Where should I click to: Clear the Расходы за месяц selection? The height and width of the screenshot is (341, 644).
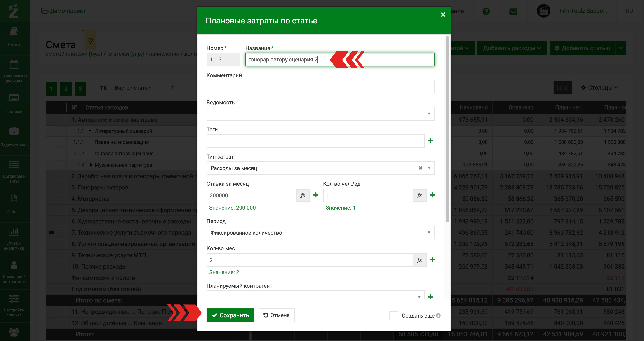pos(421,168)
